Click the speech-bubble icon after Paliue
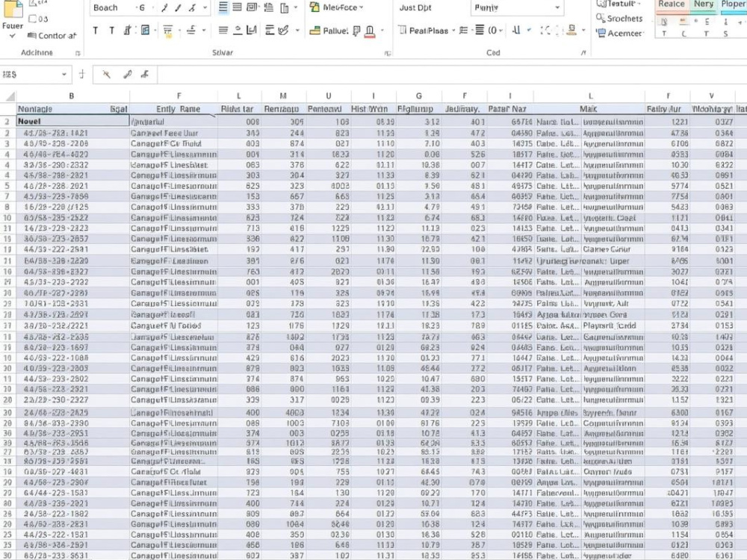Image resolution: width=747 pixels, height=560 pixels. tap(356, 31)
